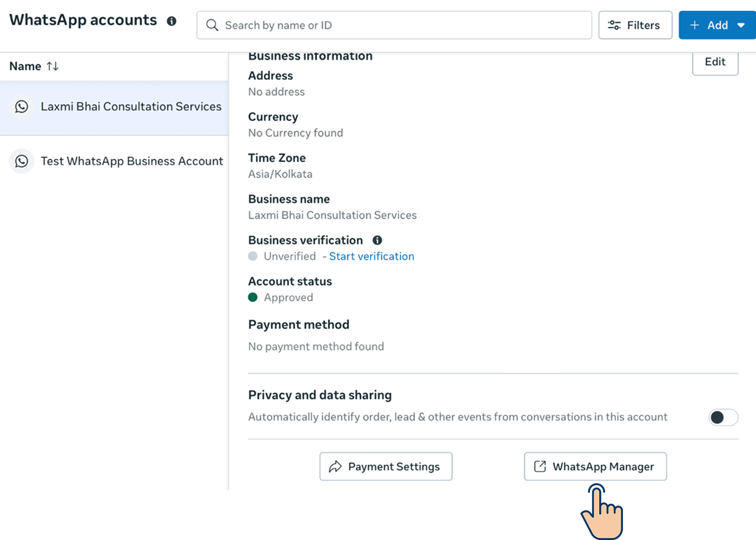Click the Privacy and data sharing heading

point(320,395)
